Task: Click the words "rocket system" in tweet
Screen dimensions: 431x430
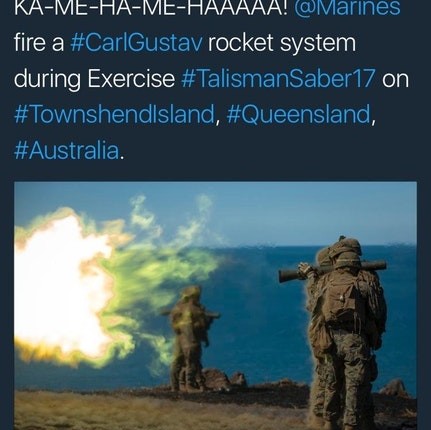Action: tap(282, 43)
